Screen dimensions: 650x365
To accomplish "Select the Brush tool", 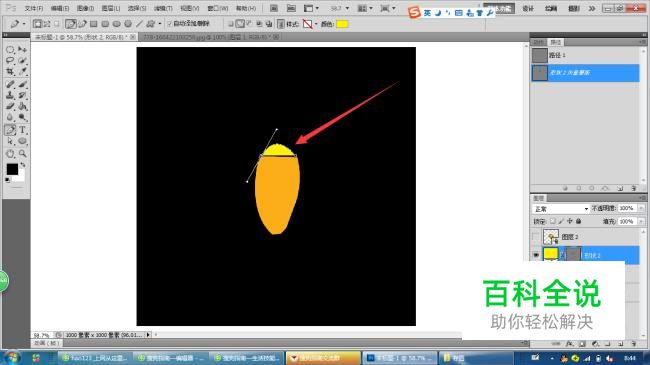I will click(22, 84).
